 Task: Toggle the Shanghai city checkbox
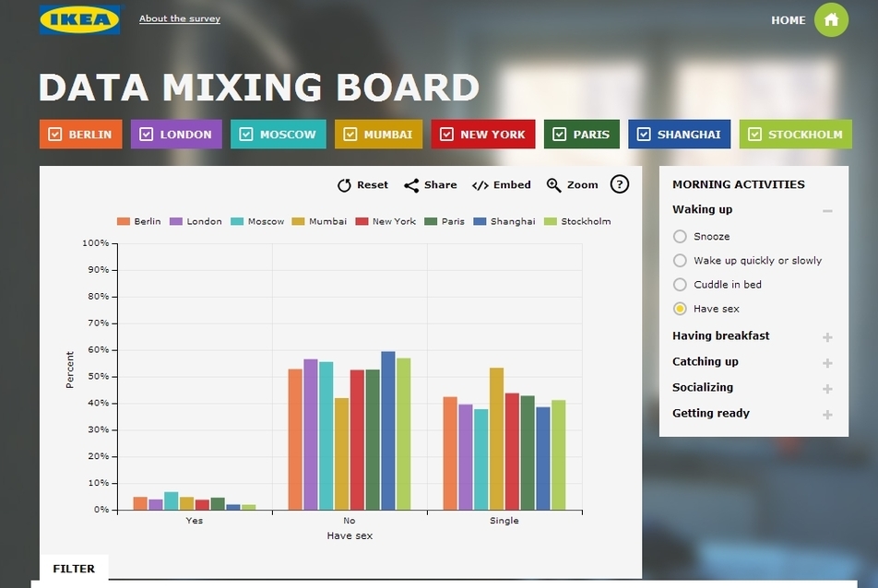(x=644, y=135)
